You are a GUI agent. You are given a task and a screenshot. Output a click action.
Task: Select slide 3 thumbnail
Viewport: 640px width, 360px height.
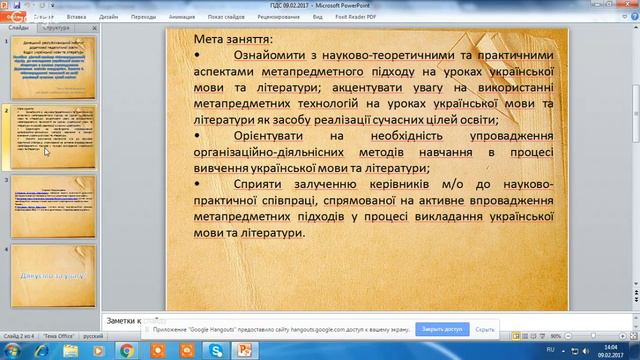coord(53,207)
